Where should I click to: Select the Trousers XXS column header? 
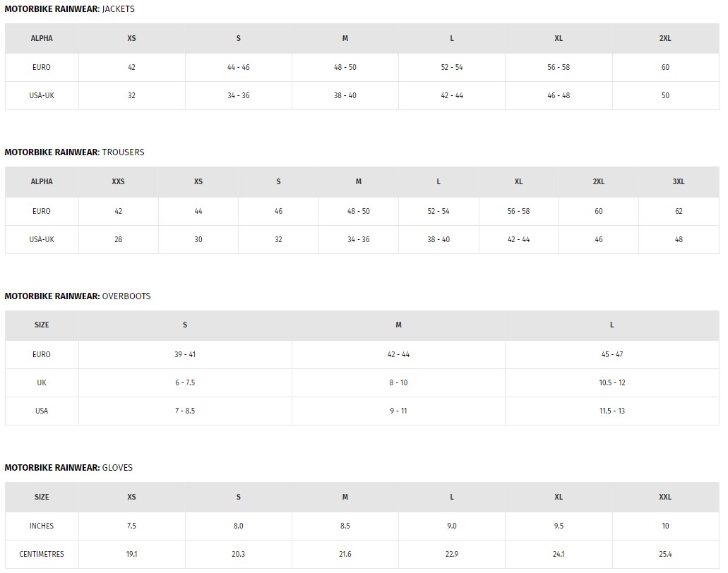pyautogui.click(x=119, y=182)
